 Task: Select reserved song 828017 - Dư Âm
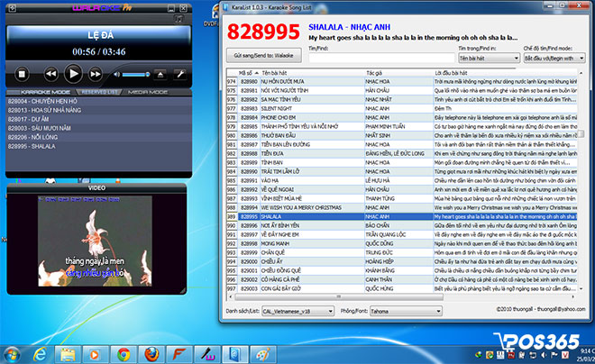(x=98, y=119)
